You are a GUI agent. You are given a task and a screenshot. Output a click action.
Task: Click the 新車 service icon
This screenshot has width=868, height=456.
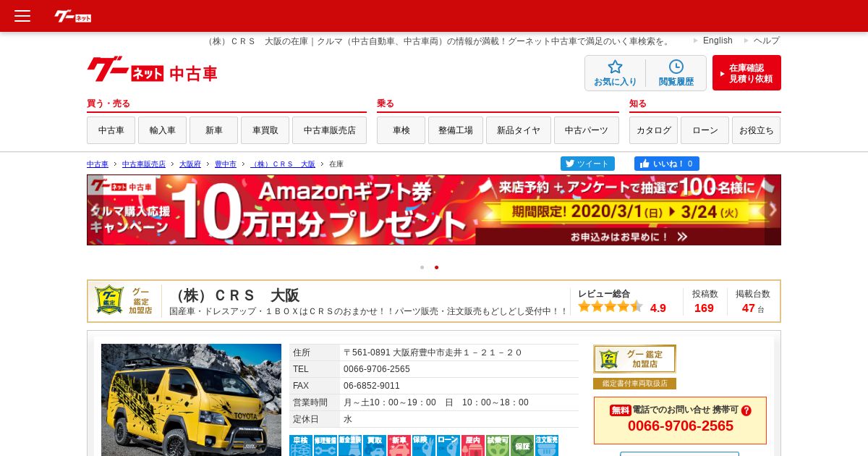(x=399, y=445)
